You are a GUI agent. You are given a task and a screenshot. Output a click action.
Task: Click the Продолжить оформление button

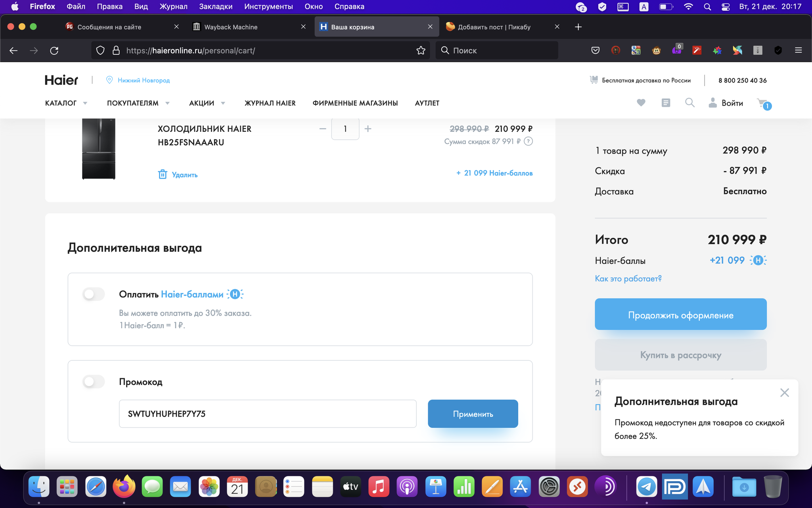(680, 314)
